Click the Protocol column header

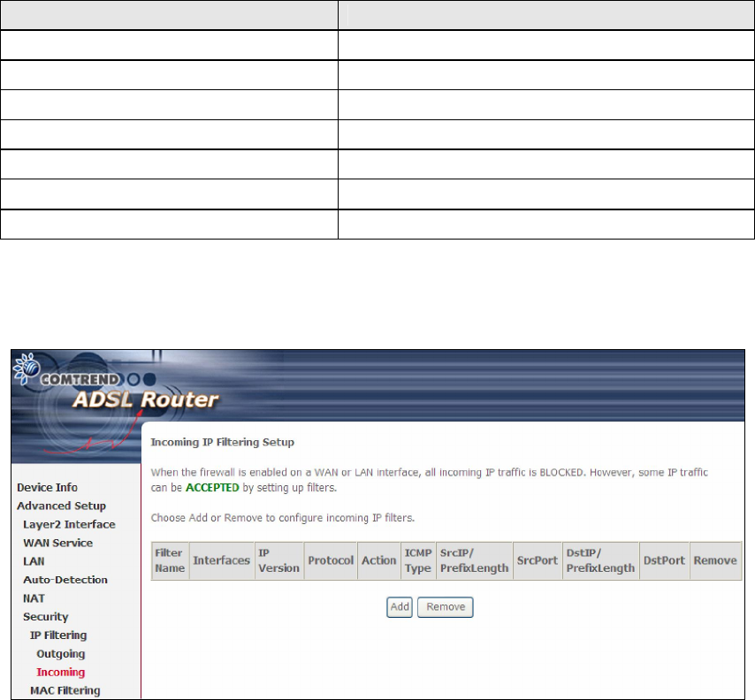pyautogui.click(x=331, y=560)
